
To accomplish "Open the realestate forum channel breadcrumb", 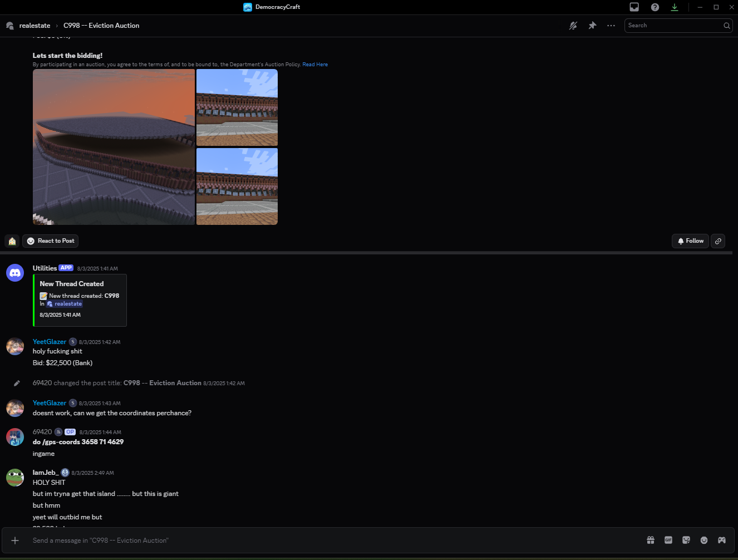I will [x=35, y=26].
